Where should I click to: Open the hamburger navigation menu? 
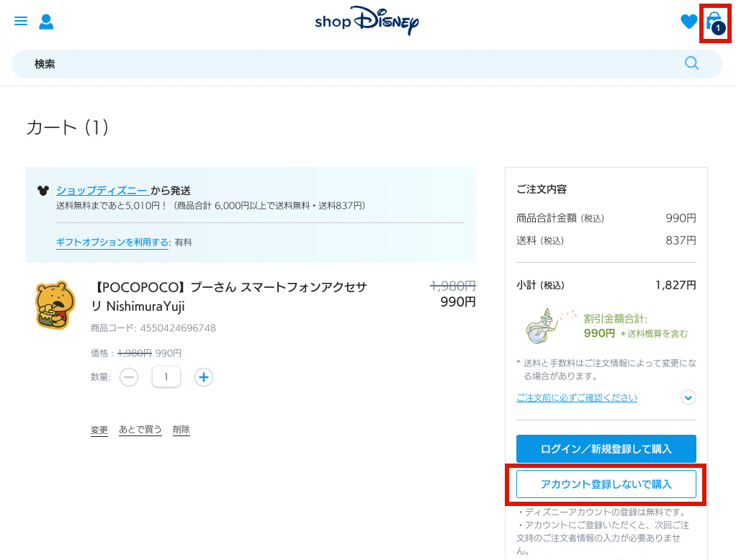(21, 22)
